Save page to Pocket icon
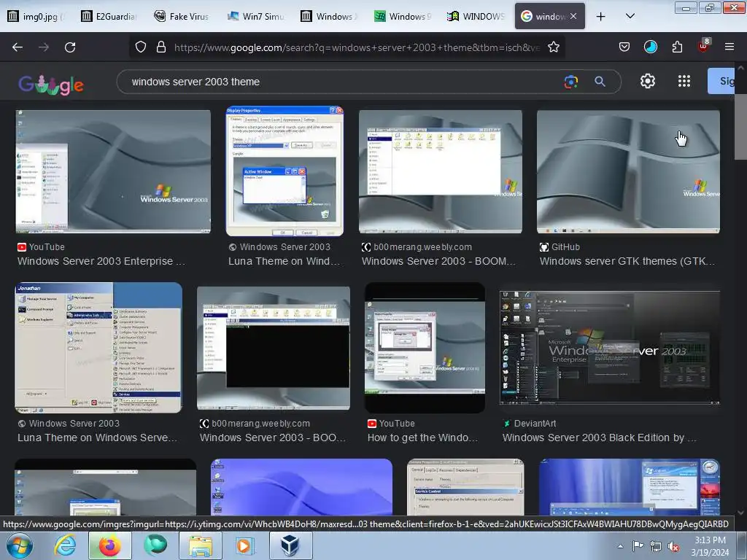Screen dimensions: 747x560 coord(624,47)
